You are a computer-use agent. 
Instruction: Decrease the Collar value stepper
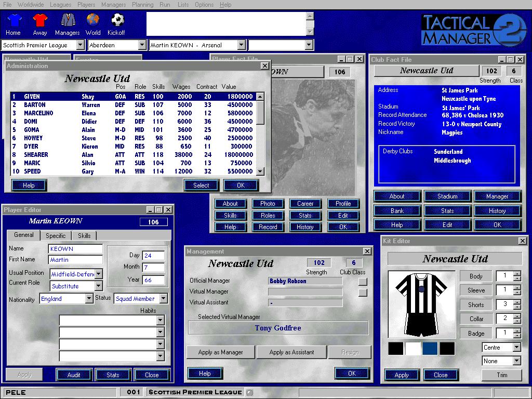coord(517,321)
